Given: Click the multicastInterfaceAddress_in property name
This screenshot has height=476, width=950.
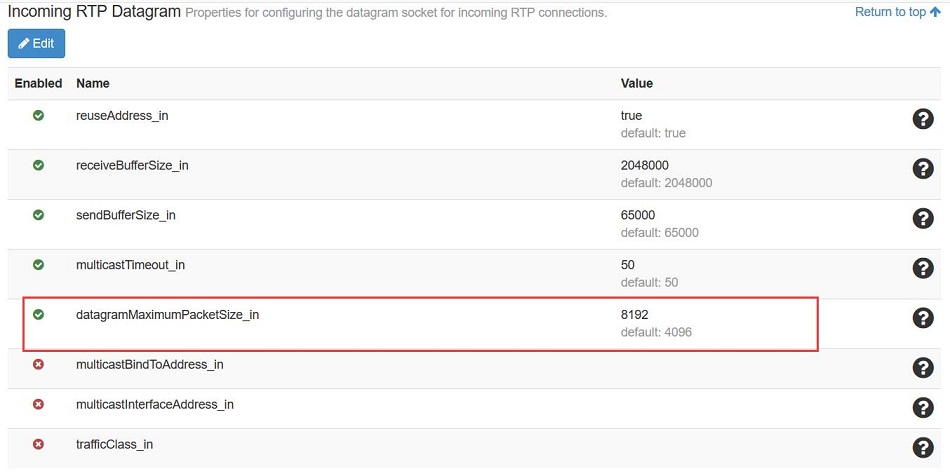Looking at the screenshot, I should tap(155, 405).
